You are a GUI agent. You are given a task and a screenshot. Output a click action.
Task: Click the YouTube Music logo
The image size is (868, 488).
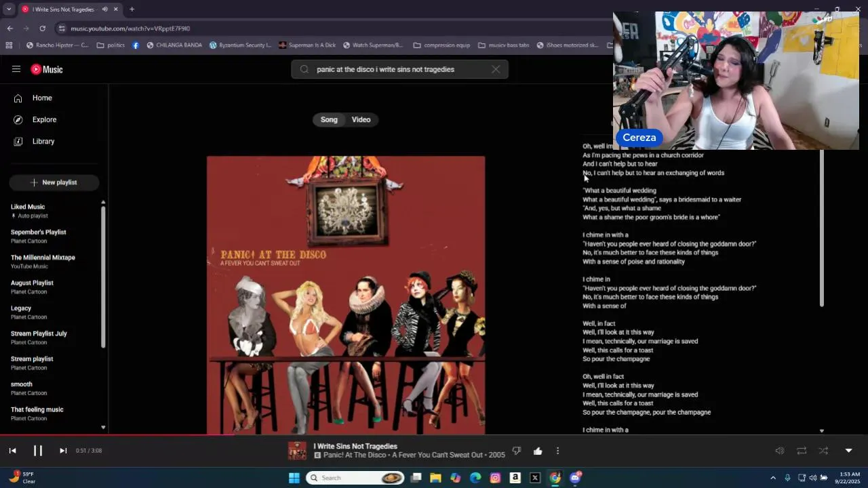click(x=47, y=69)
